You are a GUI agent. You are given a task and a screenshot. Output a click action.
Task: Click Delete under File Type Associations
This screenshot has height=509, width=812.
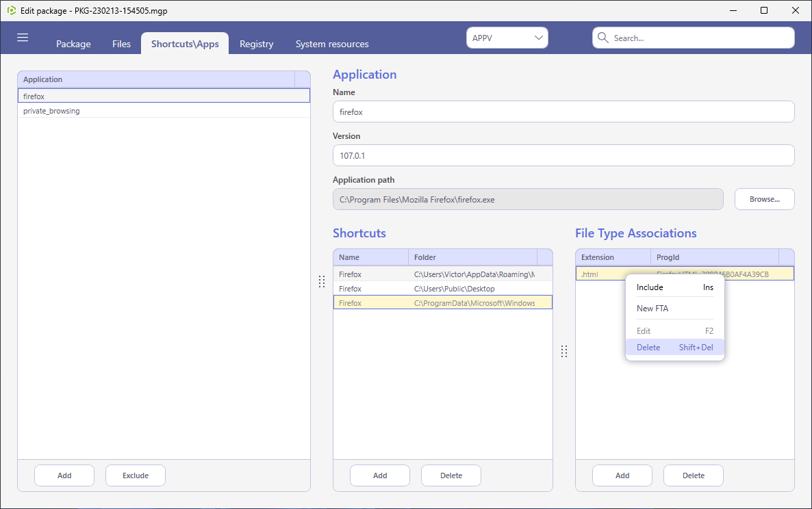[694, 475]
